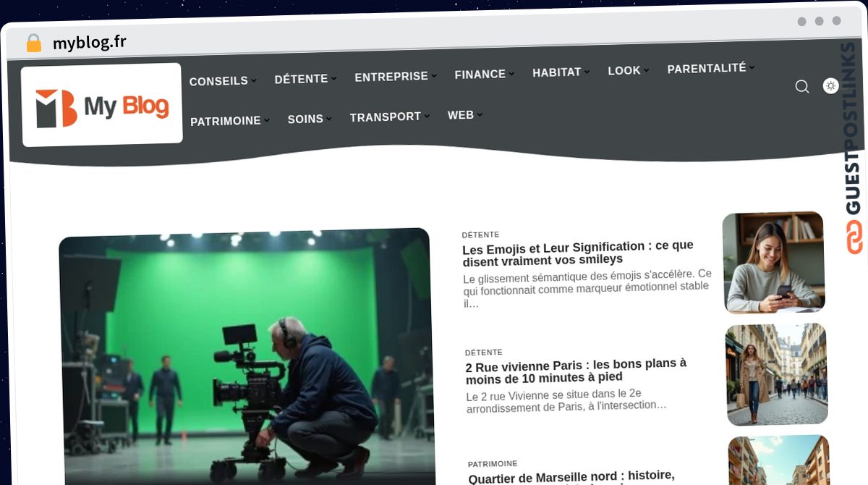868x485 pixels.
Task: Toggle the light/dark mode sun button
Action: [831, 86]
